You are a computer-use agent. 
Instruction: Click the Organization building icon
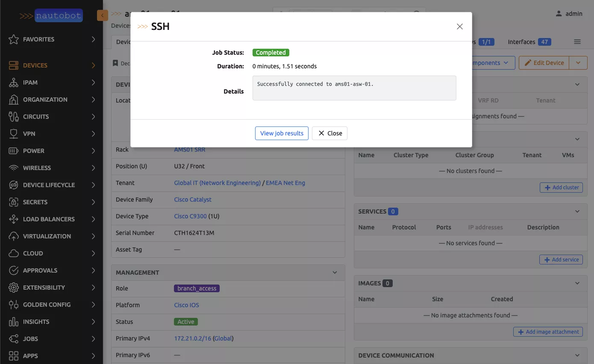[x=14, y=100]
